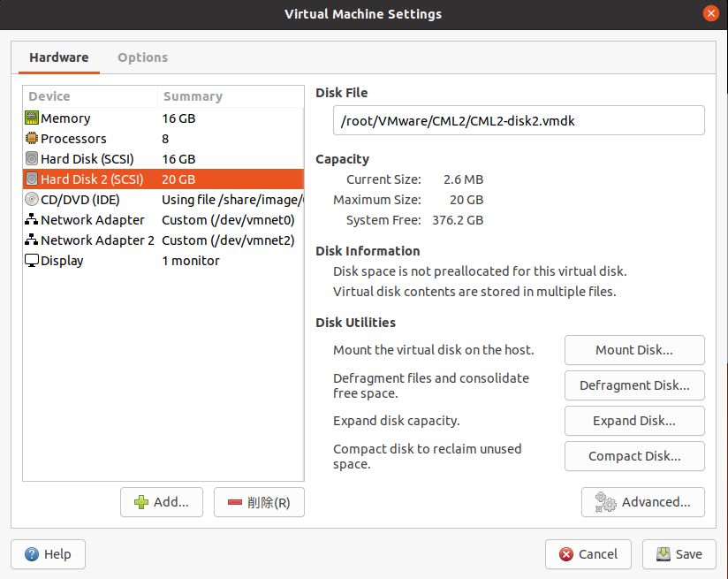Click the Compact Disk button
This screenshot has height=579, width=728.
(x=633, y=456)
